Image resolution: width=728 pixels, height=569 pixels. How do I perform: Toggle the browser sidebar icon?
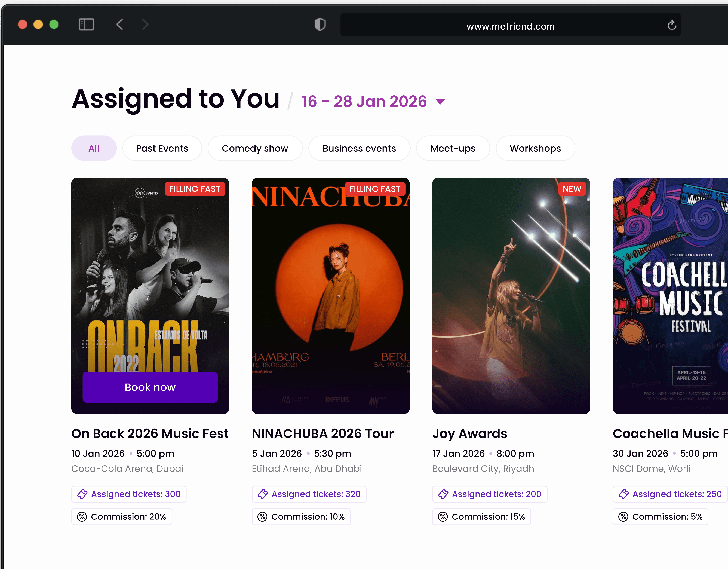[x=86, y=24]
